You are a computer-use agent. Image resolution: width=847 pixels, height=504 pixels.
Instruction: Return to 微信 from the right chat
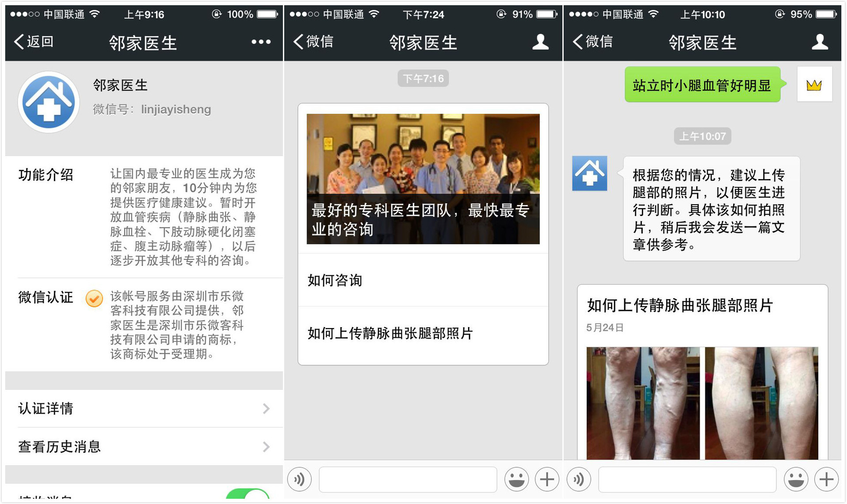pyautogui.click(x=592, y=42)
